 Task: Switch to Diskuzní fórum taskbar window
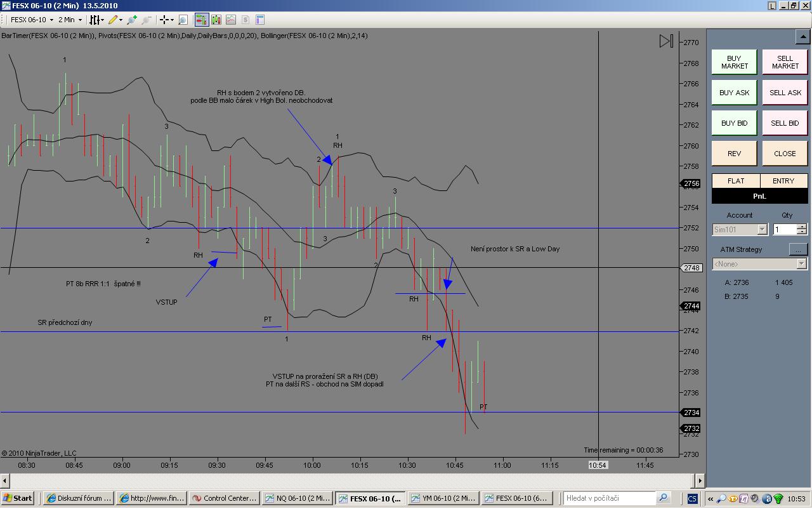pos(79,498)
